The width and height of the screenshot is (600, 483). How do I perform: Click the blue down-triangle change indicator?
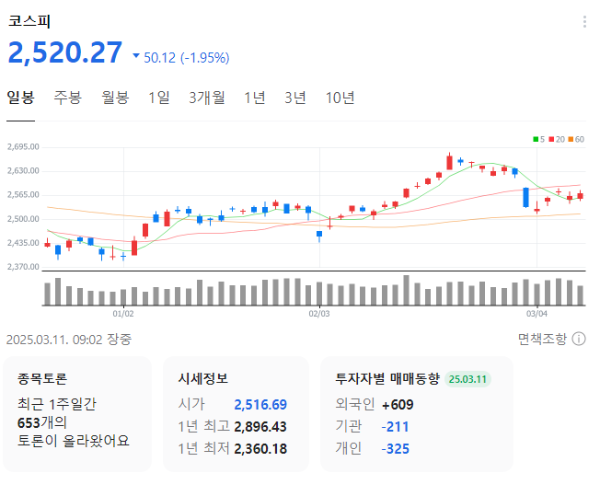click(x=136, y=56)
